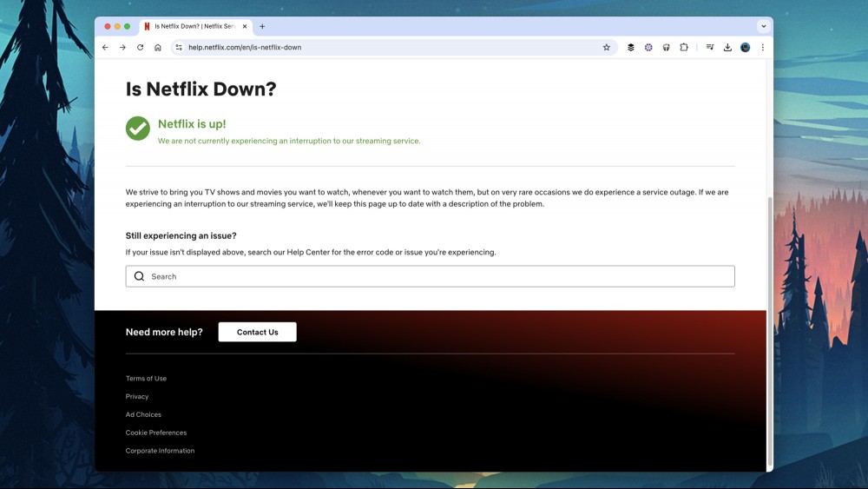Open the media control playlist icon
The width and height of the screenshot is (868, 489).
(710, 48)
